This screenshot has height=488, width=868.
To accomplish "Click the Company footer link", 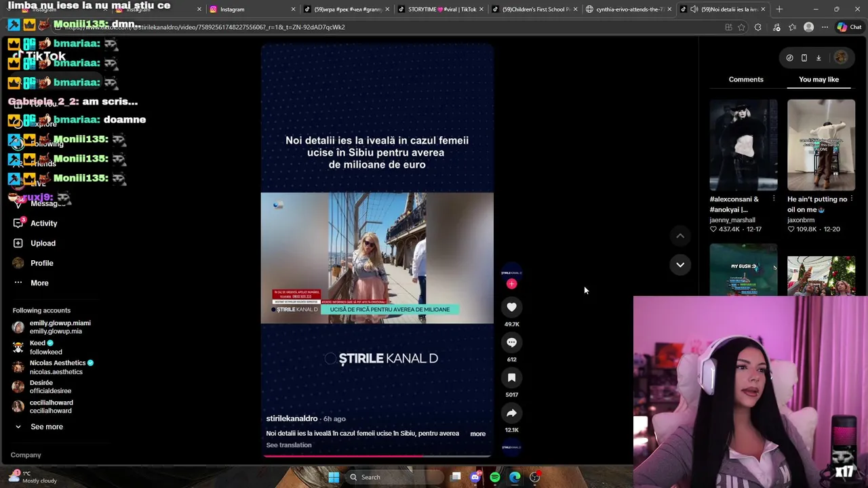I will pyautogui.click(x=26, y=455).
